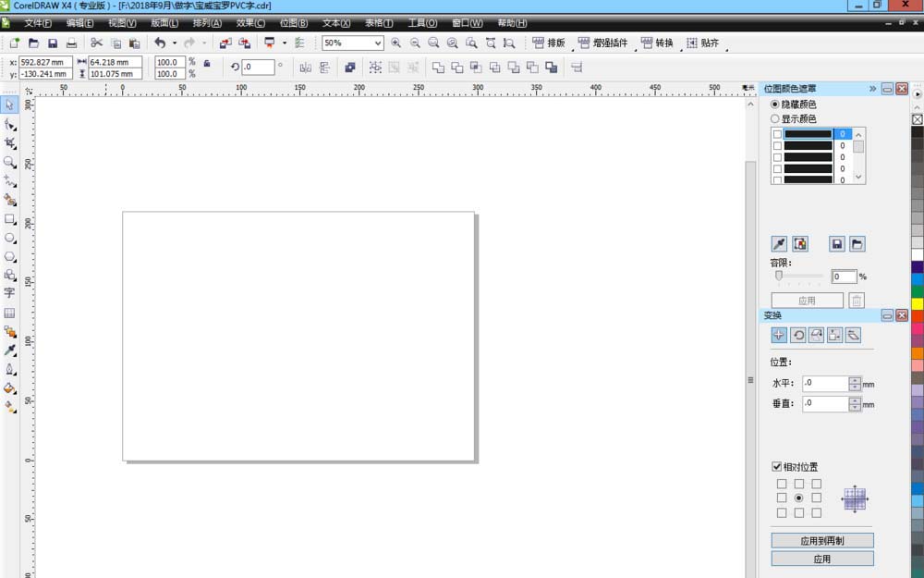This screenshot has height=578, width=924.
Task: Cut selection with scissors icon
Action: click(x=97, y=43)
